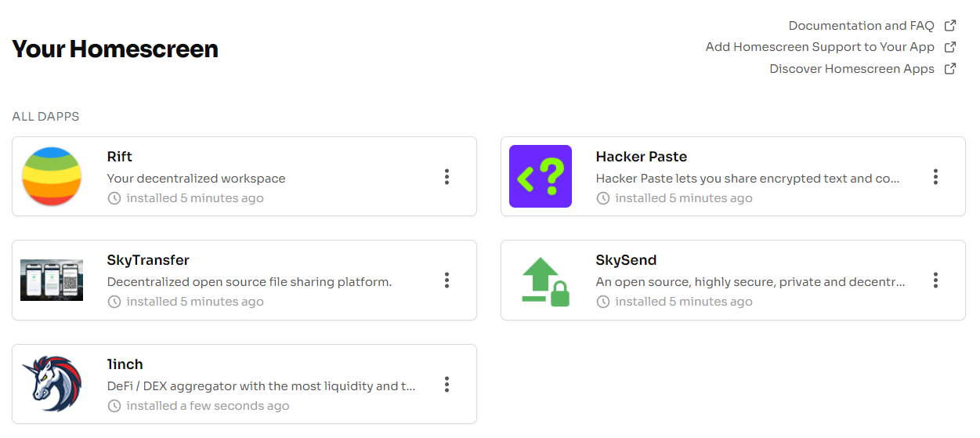Screen dimensions: 980x438
Task: Open the SkyTransfer thumbnail image
Action: 52,280
